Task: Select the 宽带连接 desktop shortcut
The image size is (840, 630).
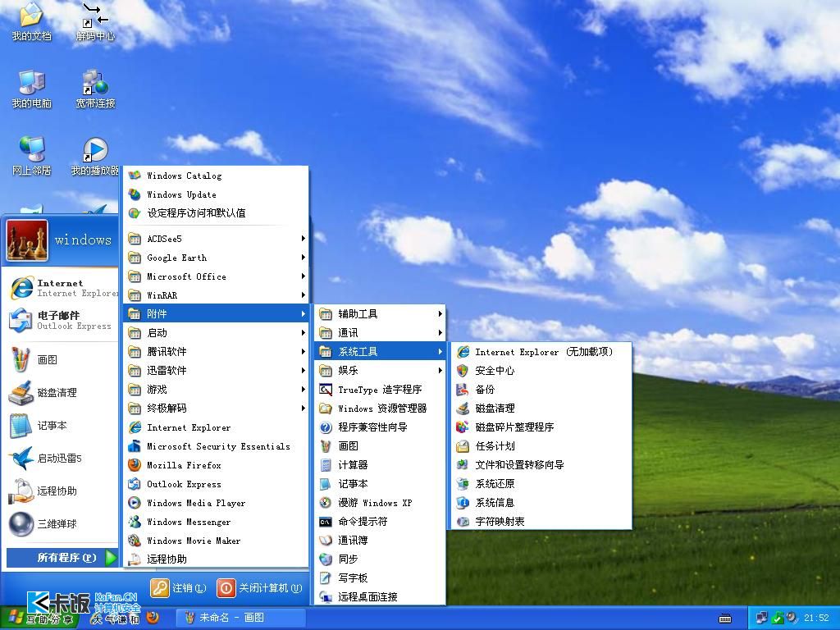Action: (95, 89)
